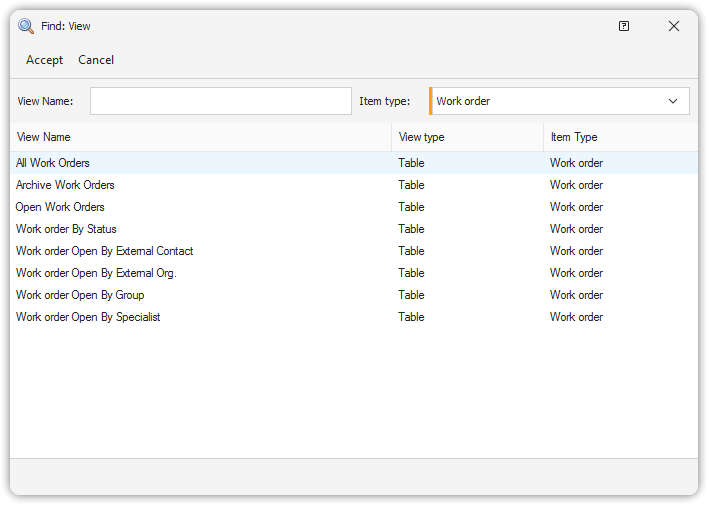
Task: Click into the View Name text field
Action: pyautogui.click(x=220, y=101)
